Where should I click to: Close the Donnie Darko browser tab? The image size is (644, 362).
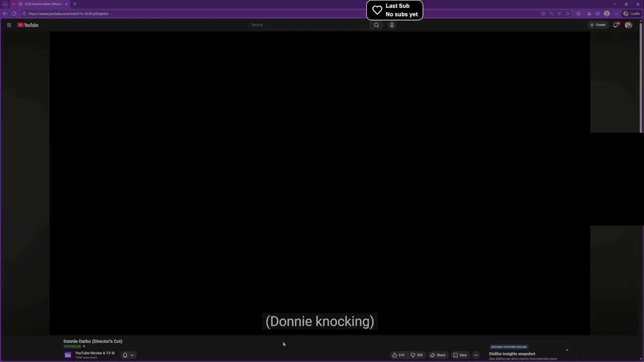[x=66, y=4]
